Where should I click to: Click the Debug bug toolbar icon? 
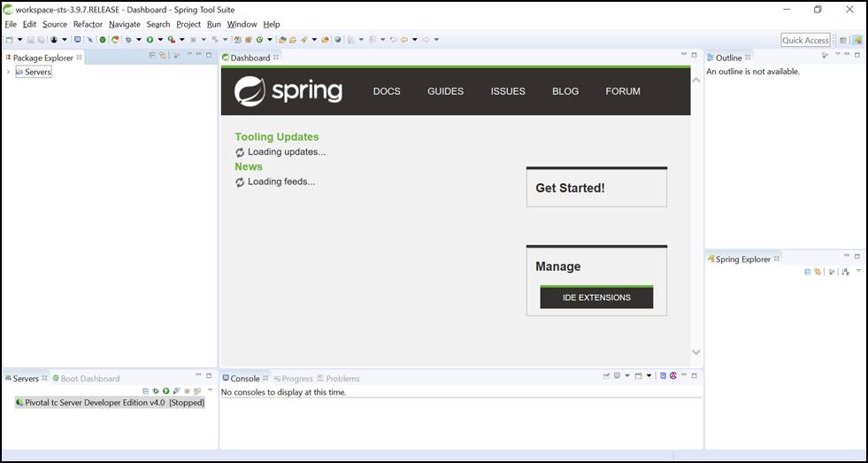pos(128,40)
